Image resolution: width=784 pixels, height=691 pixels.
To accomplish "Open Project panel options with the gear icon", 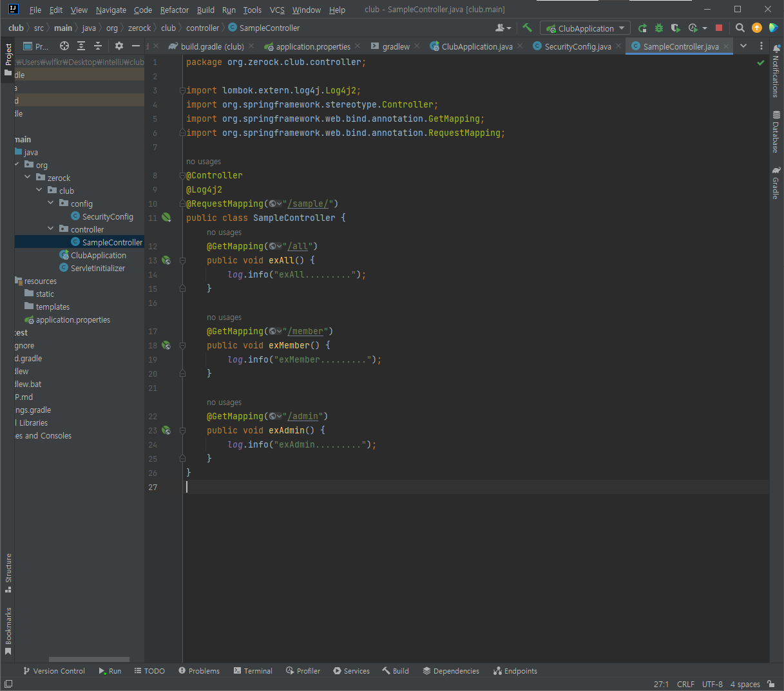I will click(x=119, y=46).
